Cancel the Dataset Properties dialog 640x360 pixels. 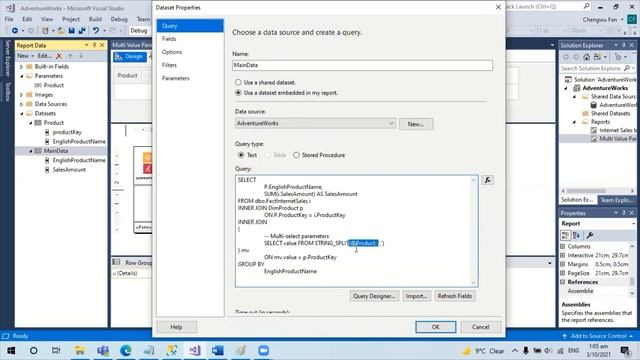[480, 327]
